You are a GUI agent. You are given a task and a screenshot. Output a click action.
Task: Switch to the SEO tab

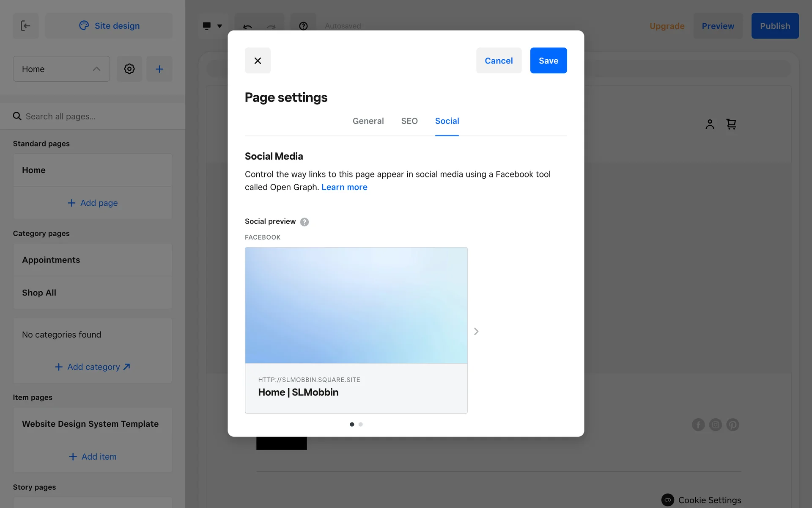tap(409, 121)
